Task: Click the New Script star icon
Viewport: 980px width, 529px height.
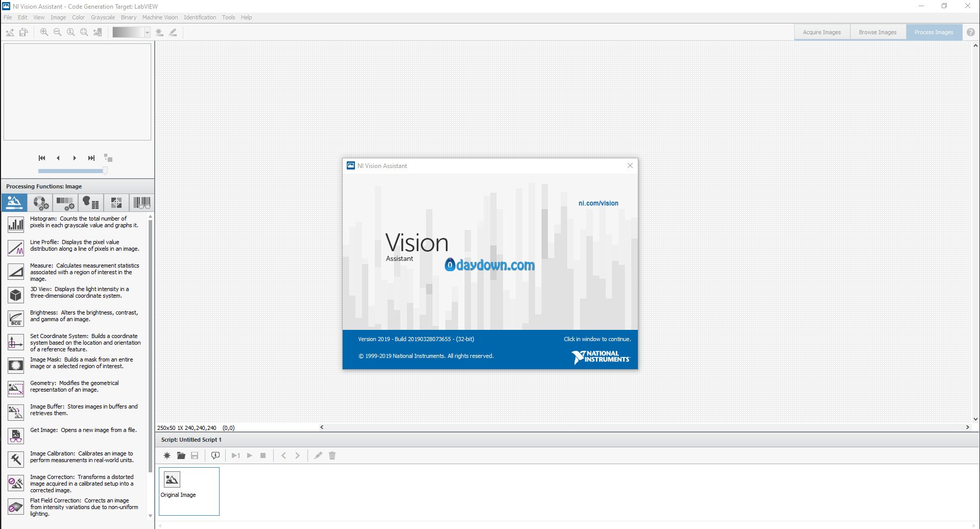Action: point(167,455)
